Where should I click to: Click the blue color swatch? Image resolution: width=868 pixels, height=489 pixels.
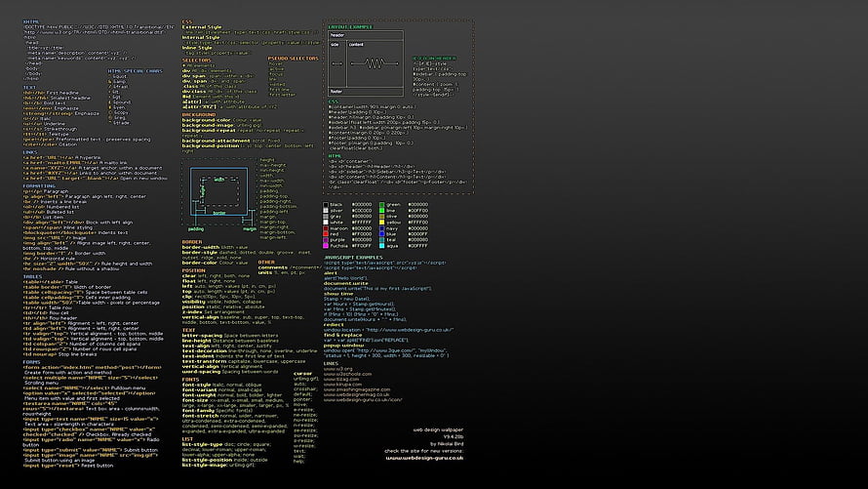tap(382, 234)
